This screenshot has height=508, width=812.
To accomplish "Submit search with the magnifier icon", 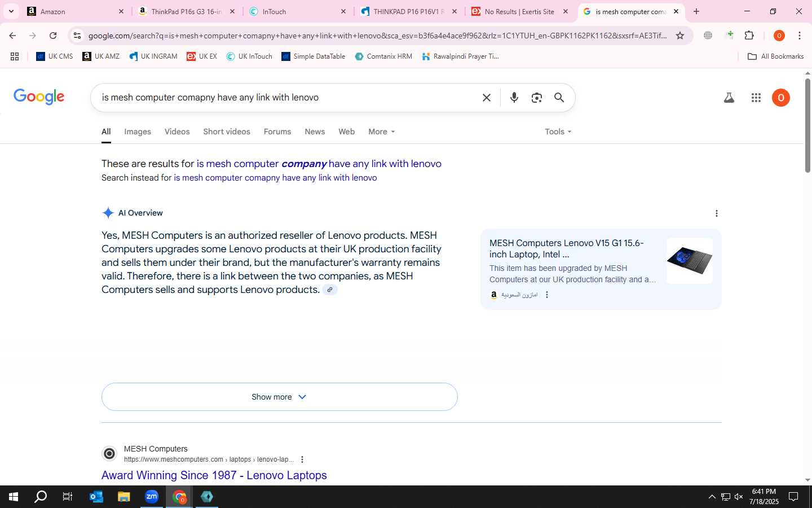I will 559,98.
